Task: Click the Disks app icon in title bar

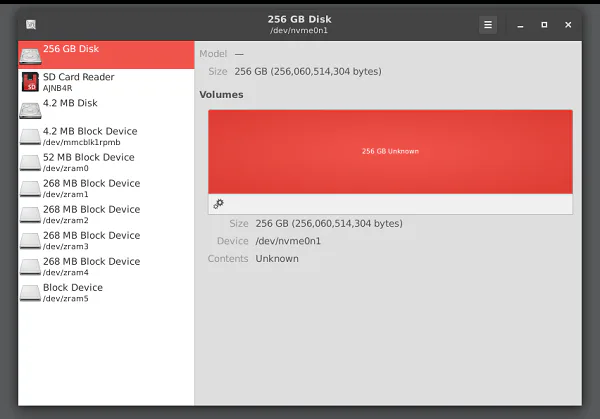Action: (x=31, y=25)
